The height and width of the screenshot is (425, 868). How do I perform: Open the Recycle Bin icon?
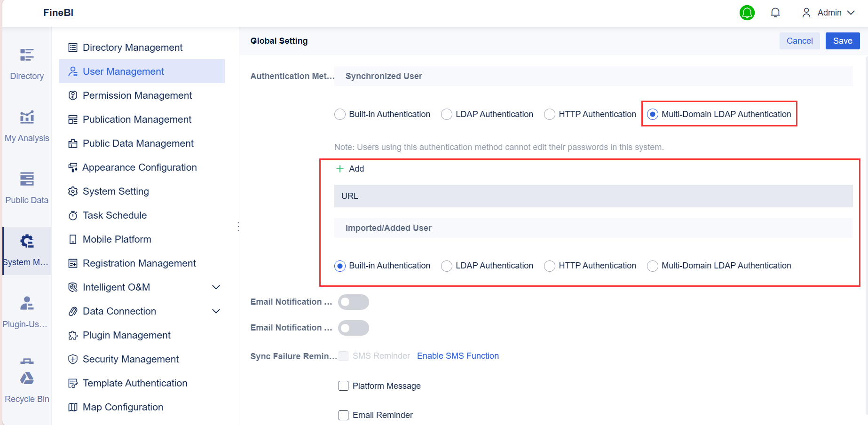click(26, 378)
